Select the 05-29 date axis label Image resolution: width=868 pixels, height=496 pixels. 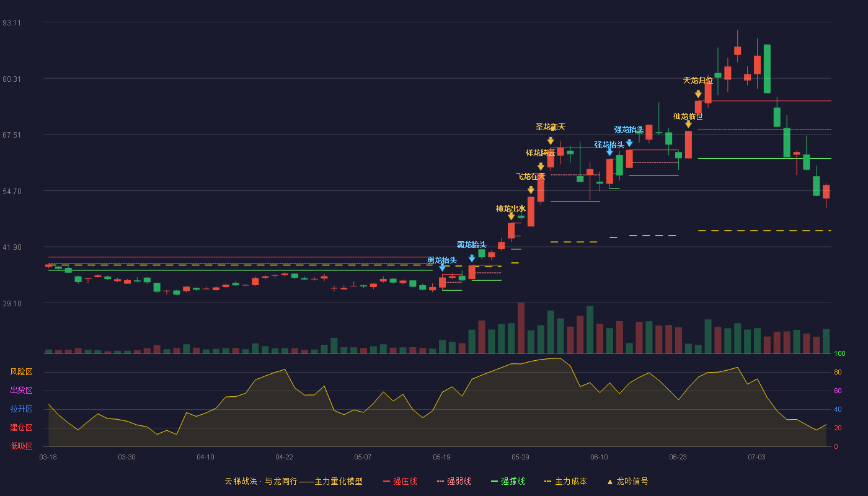(520, 457)
